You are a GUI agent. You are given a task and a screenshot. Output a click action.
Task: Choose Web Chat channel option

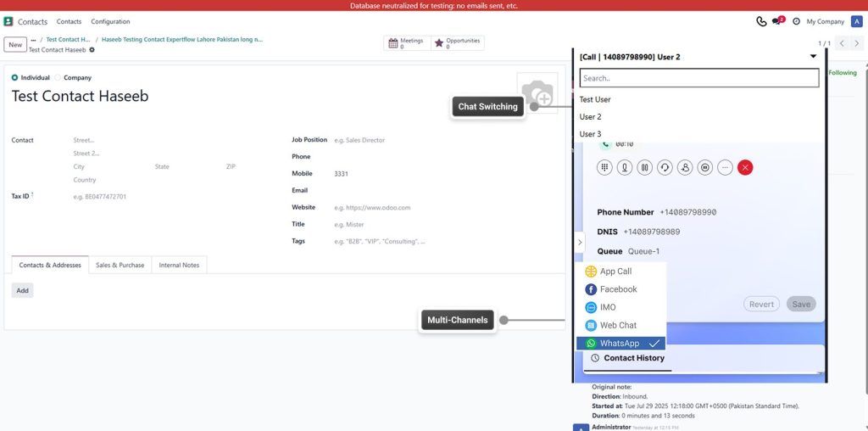coord(621,325)
